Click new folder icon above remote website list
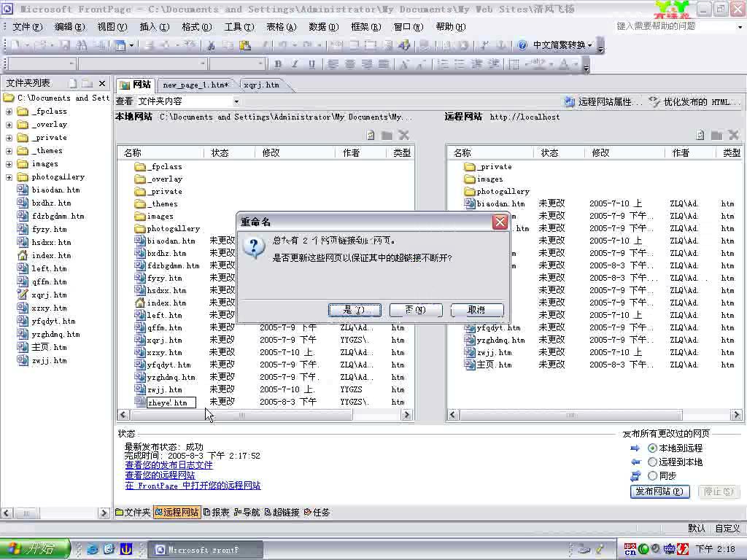The height and width of the screenshot is (560, 747). click(716, 135)
